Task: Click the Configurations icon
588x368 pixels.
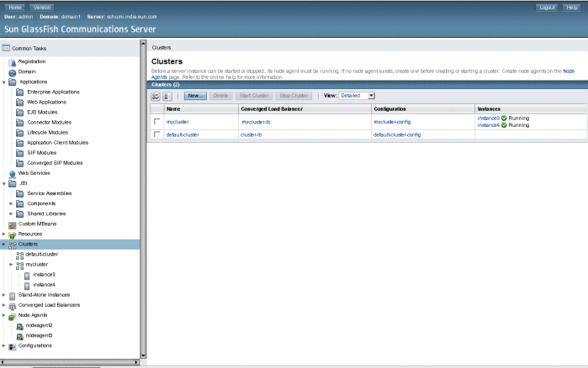Action: click(x=13, y=346)
